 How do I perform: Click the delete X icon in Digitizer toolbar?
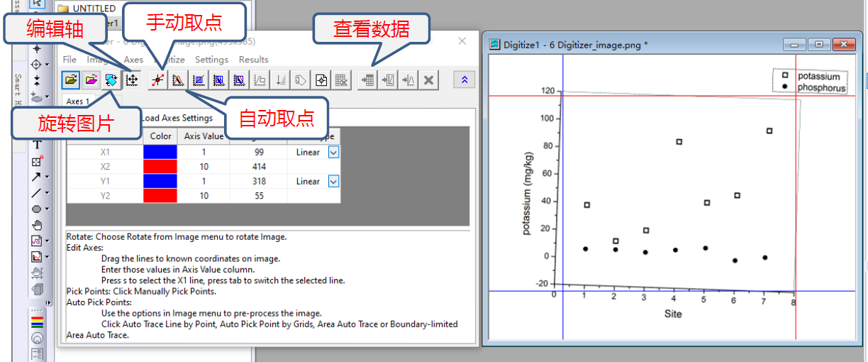click(x=428, y=80)
